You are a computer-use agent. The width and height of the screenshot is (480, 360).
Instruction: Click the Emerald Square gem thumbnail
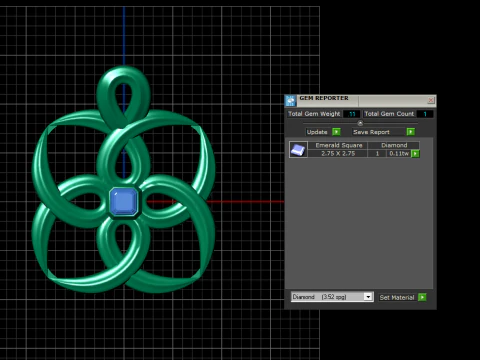(298, 150)
